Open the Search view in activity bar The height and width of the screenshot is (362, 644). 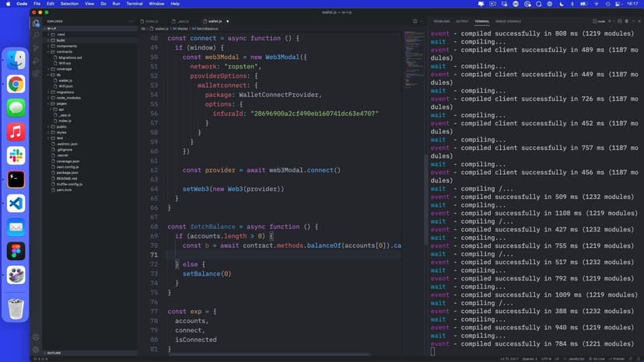(x=36, y=36)
